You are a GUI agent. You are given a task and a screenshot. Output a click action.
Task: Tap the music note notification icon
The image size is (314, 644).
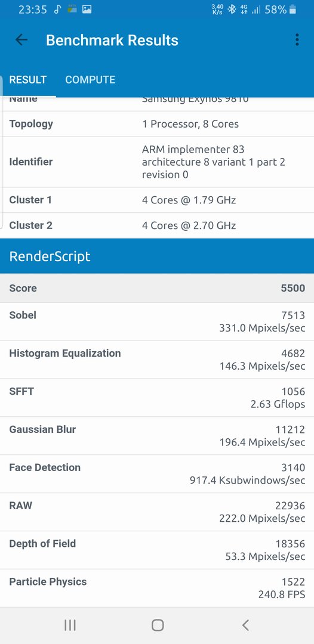point(57,10)
